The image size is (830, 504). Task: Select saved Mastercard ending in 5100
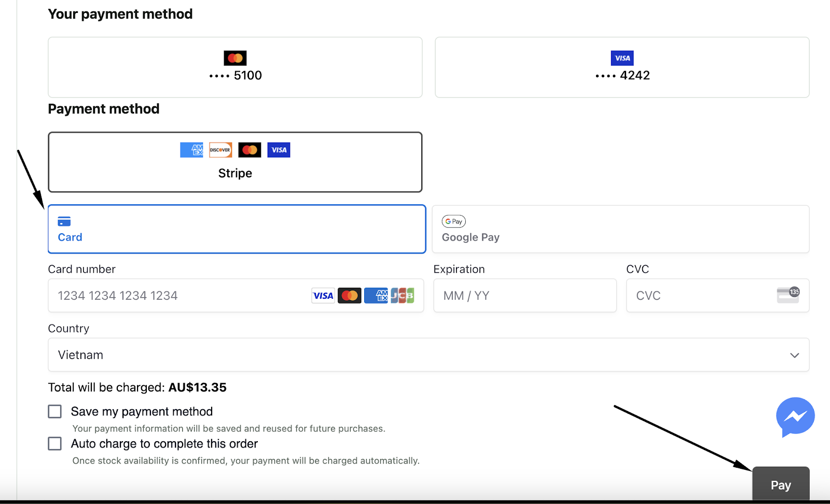(x=235, y=67)
